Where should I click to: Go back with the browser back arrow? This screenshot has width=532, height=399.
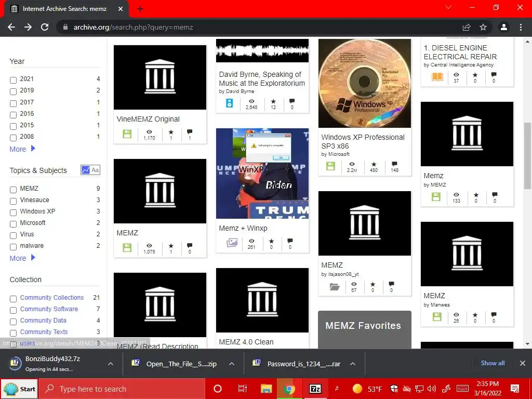(11, 27)
